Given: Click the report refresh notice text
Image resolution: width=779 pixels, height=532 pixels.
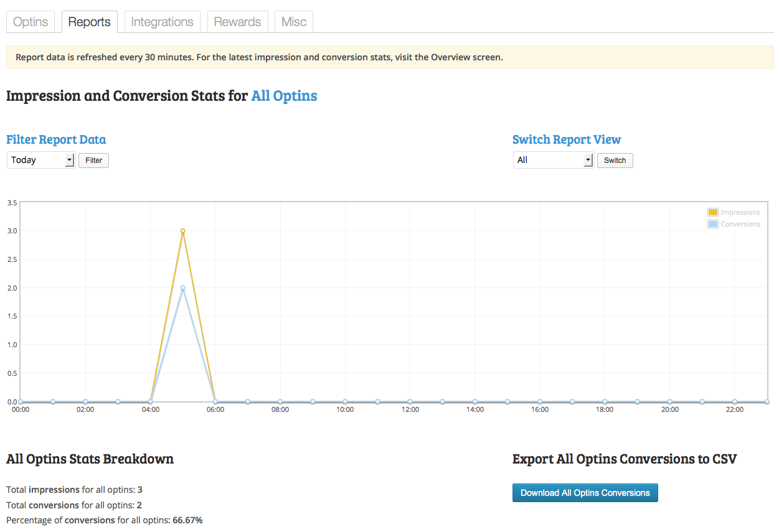Looking at the screenshot, I should click(x=259, y=57).
